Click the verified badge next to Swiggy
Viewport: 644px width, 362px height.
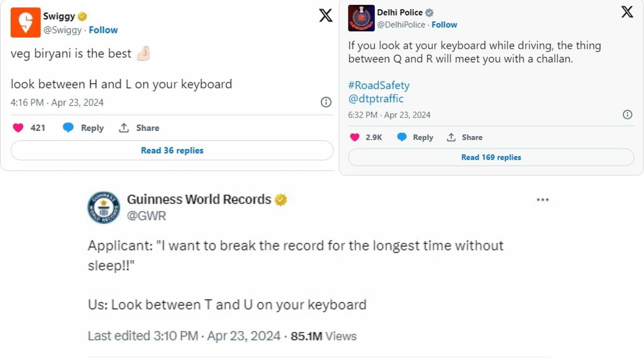pos(82,16)
